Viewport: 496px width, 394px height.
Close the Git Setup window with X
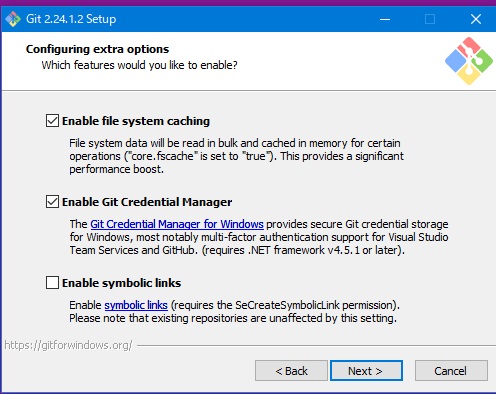476,19
